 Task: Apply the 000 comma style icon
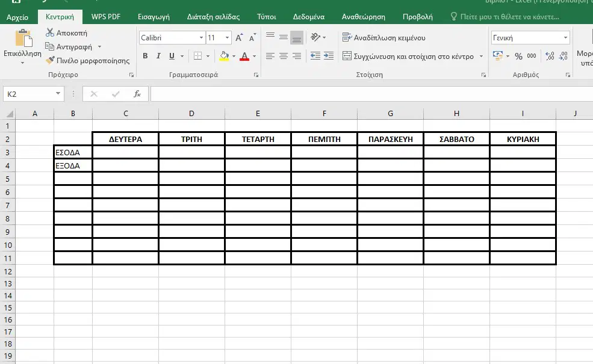pos(532,56)
